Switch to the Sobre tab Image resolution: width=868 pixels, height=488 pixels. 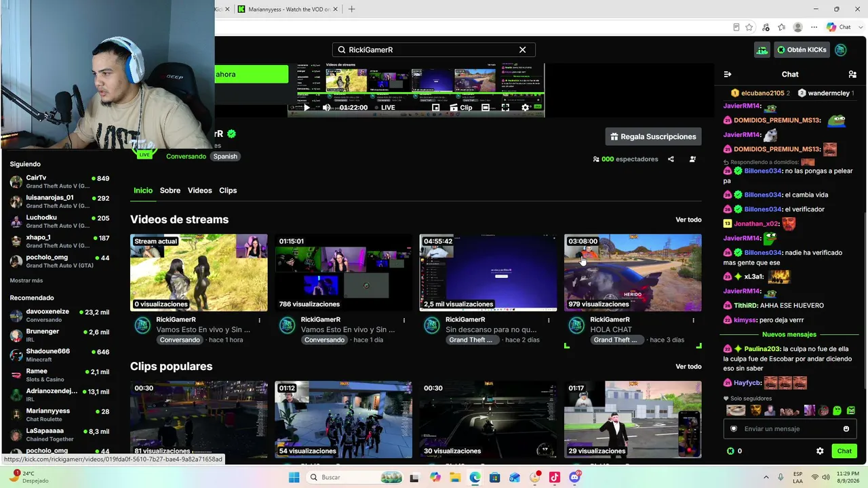(x=170, y=190)
